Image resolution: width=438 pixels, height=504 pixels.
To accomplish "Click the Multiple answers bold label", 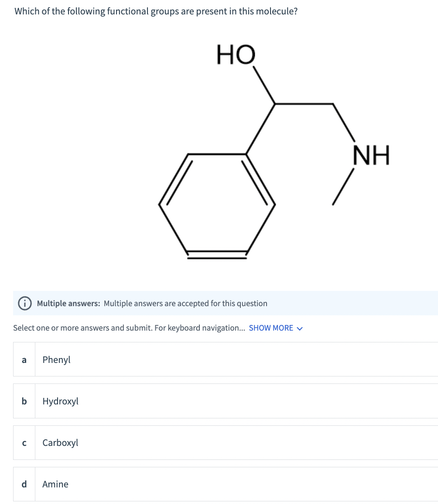I will [68, 304].
